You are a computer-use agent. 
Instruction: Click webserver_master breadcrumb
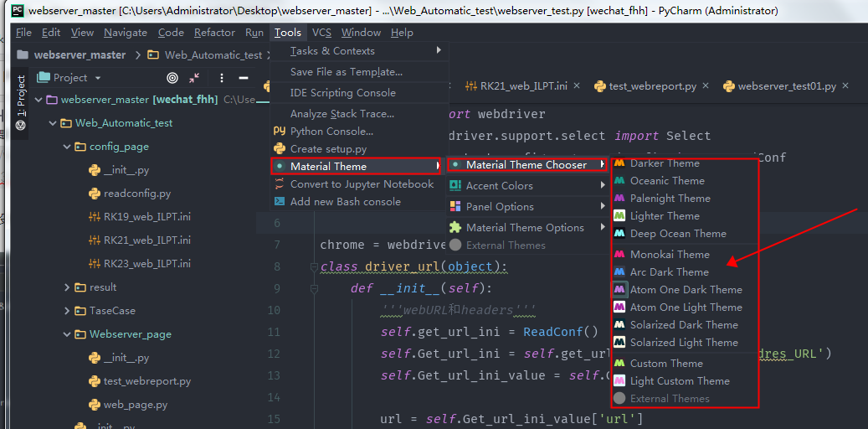80,54
